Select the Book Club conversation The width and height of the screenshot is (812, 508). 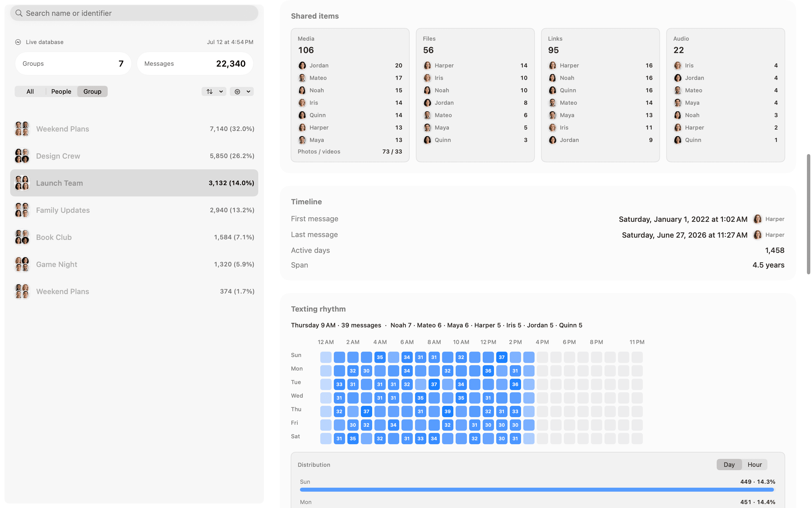[134, 237]
